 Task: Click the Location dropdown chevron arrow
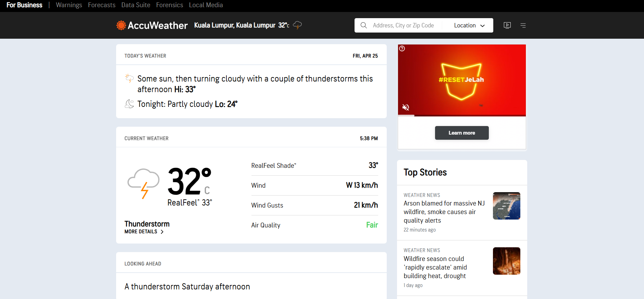(483, 26)
